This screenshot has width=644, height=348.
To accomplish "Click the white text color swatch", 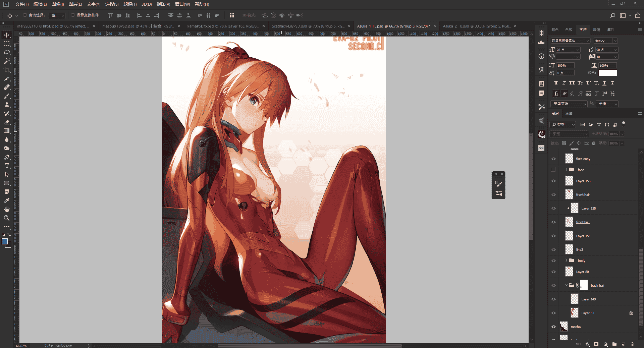I will (x=607, y=72).
